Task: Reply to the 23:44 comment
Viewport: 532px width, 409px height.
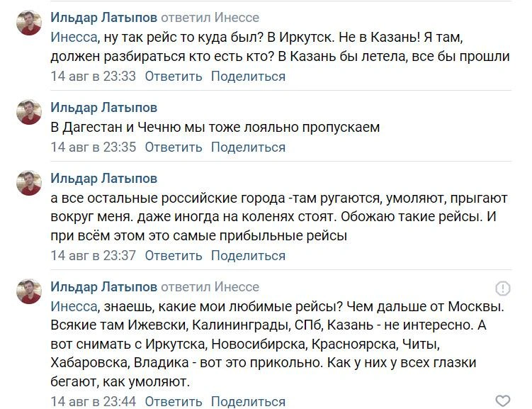Action: pyautogui.click(x=174, y=402)
